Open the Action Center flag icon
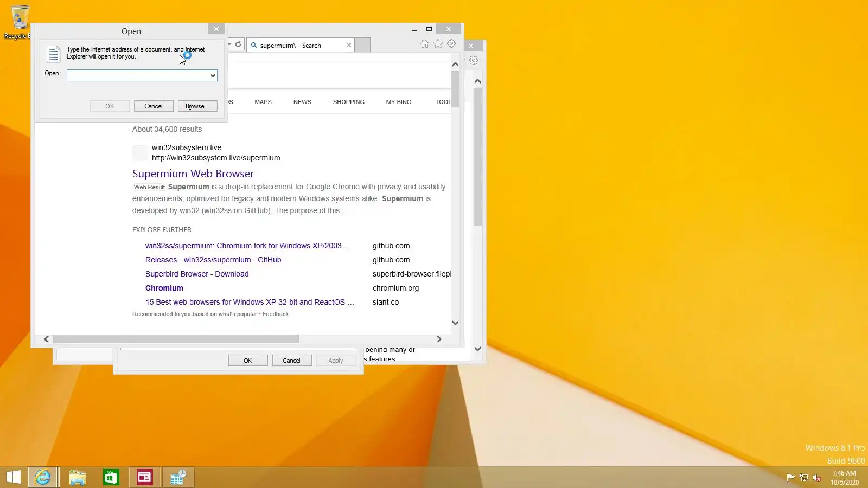 (x=790, y=478)
